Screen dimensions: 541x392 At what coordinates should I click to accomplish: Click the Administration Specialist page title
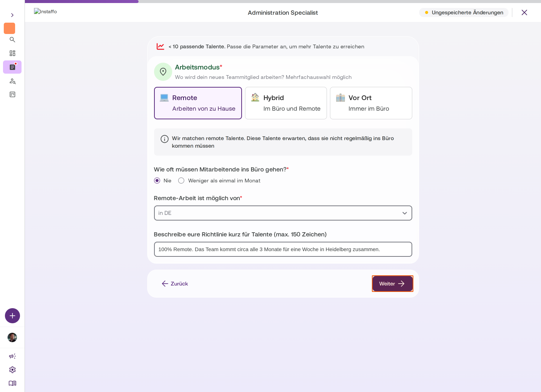[x=283, y=13]
